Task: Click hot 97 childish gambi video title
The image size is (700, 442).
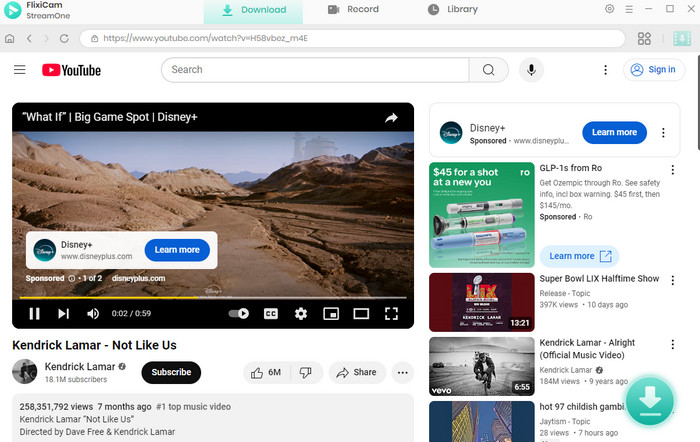Action: pyautogui.click(x=583, y=407)
